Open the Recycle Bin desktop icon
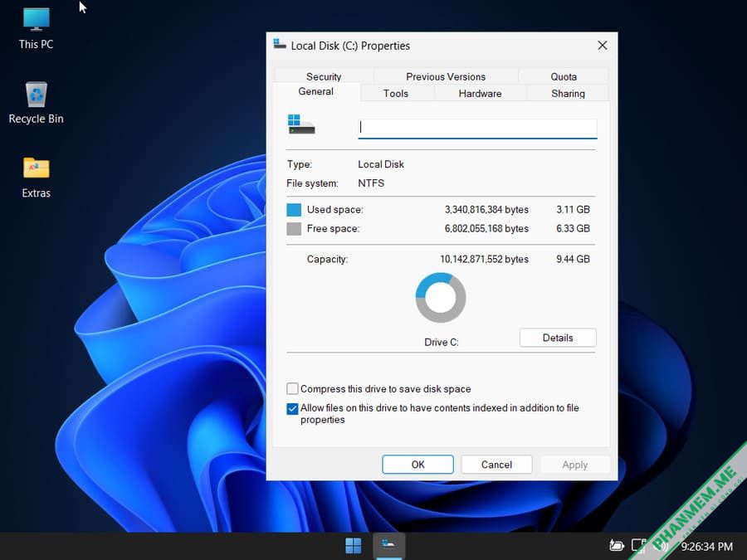The width and height of the screenshot is (747, 560). 37,102
